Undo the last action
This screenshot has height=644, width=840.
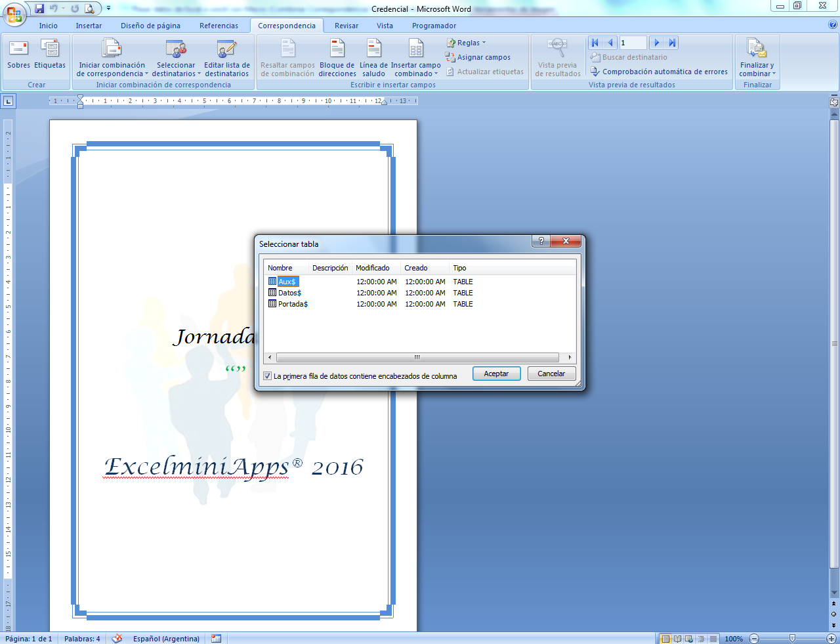[54, 9]
